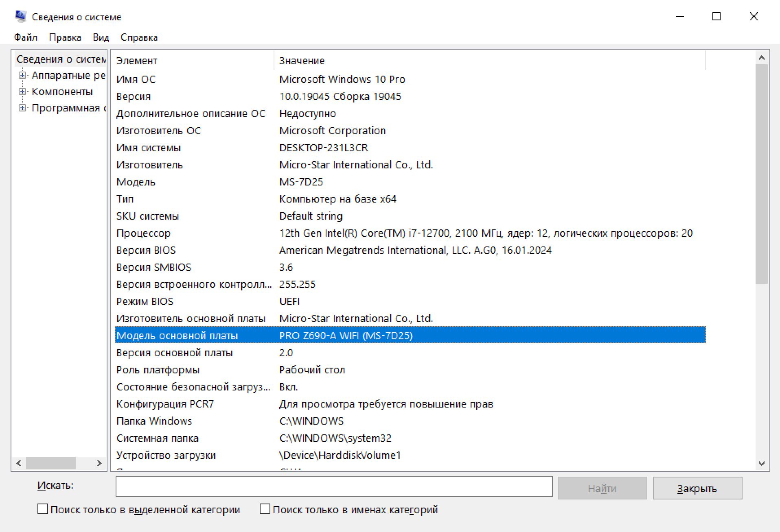Select the Дополнительное описание ОС row

point(410,113)
